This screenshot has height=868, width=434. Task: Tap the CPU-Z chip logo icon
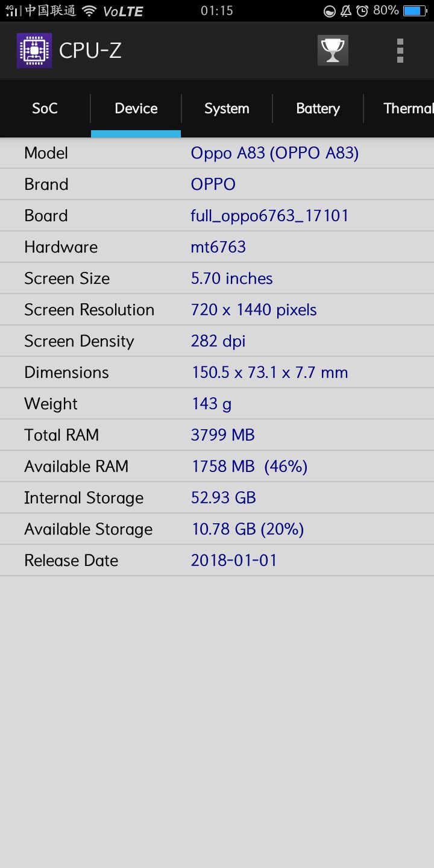tap(34, 51)
